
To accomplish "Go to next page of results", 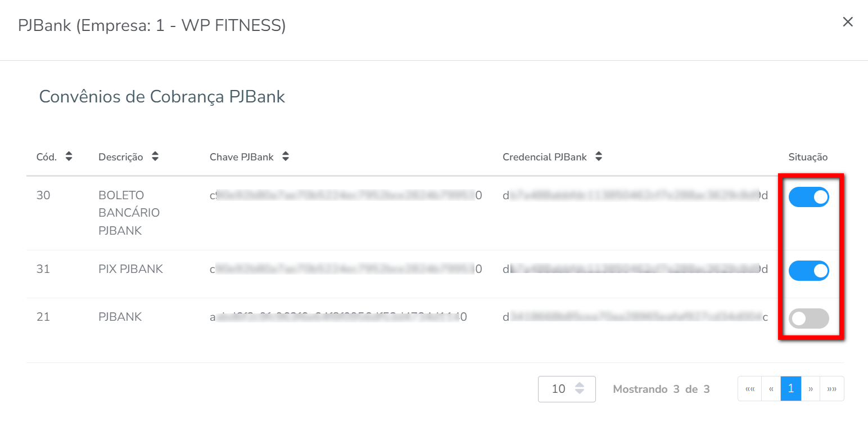I will (x=811, y=389).
